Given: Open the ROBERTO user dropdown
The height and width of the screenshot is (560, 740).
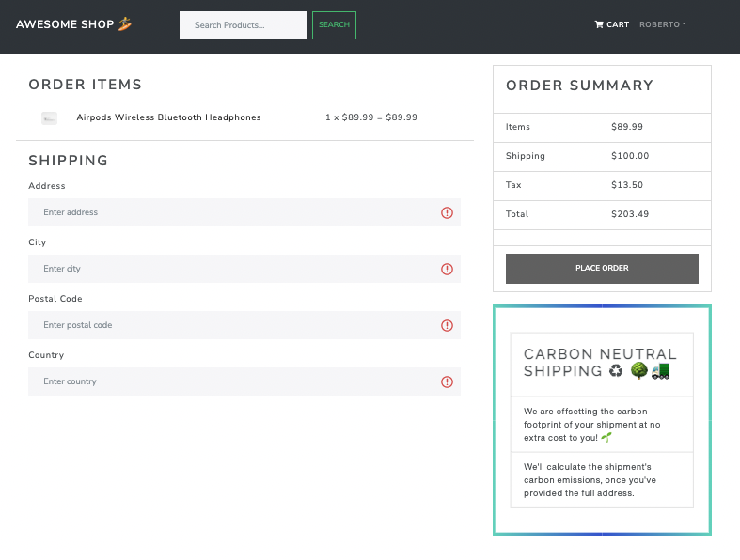Looking at the screenshot, I should [663, 24].
